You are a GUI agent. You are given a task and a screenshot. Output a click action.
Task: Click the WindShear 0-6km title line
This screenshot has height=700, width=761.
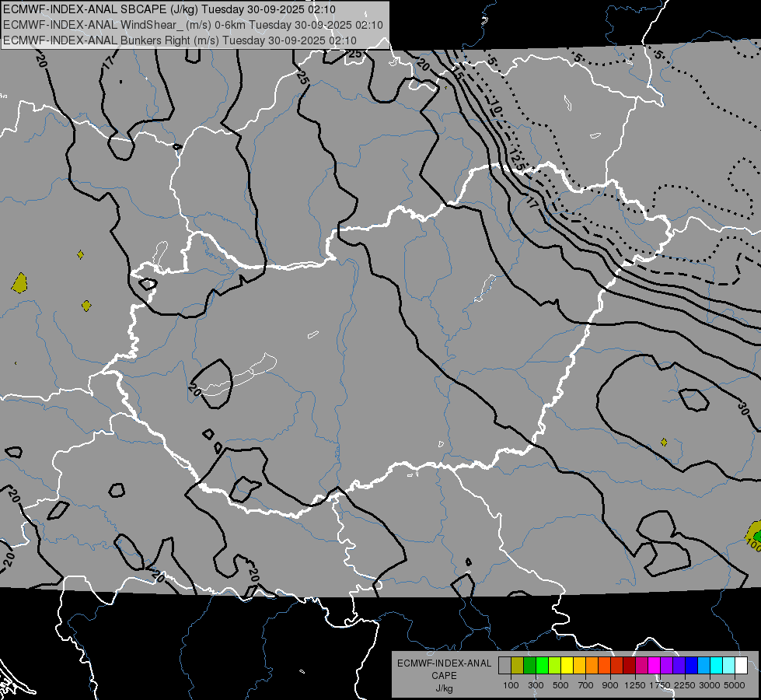tap(193, 25)
